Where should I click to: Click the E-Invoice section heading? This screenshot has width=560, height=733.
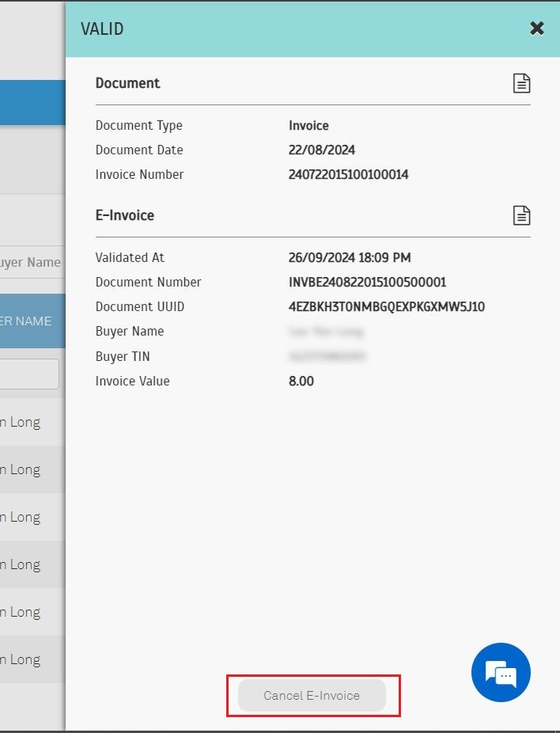point(125,215)
